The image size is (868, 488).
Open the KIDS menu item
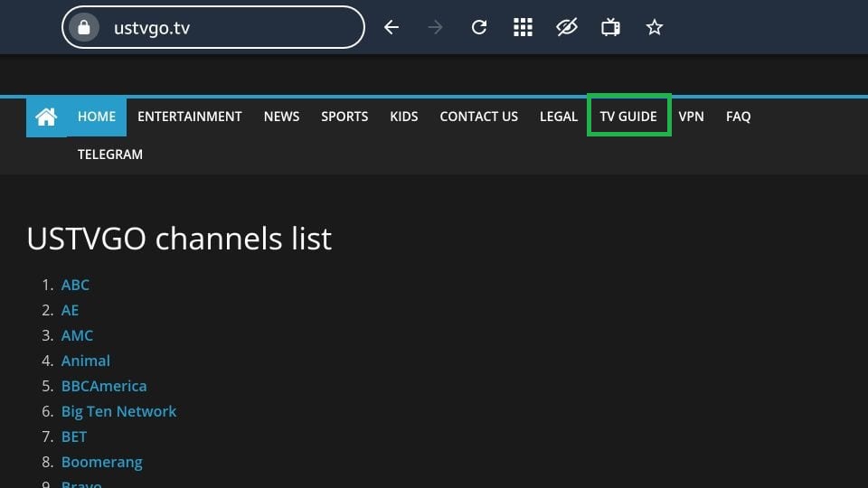click(x=403, y=117)
